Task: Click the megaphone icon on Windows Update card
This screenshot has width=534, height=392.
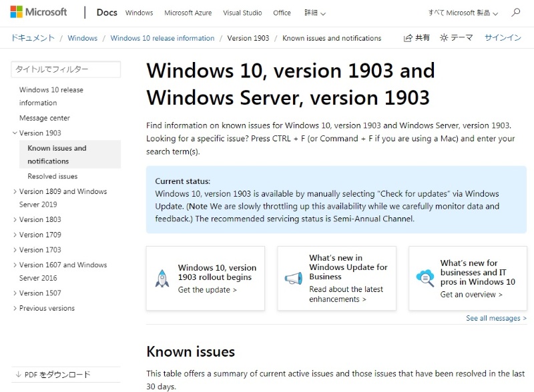Action: click(293, 278)
